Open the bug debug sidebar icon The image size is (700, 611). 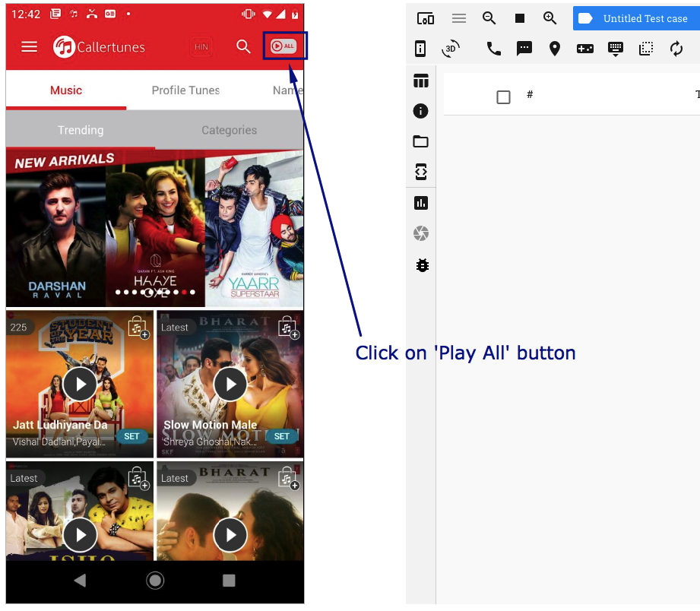point(423,265)
